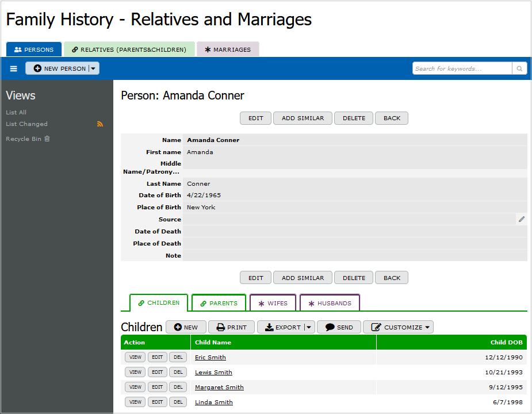532x414 pixels.
Task: Select the Parents sub-tab
Action: pos(219,303)
